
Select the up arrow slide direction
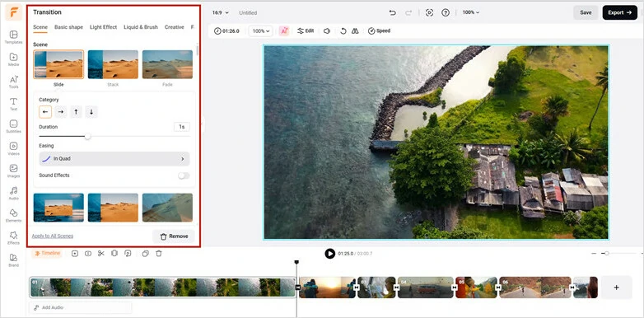click(76, 112)
